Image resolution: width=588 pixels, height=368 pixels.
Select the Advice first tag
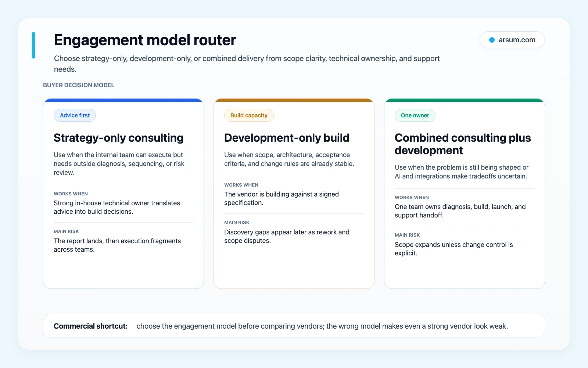[75, 116]
